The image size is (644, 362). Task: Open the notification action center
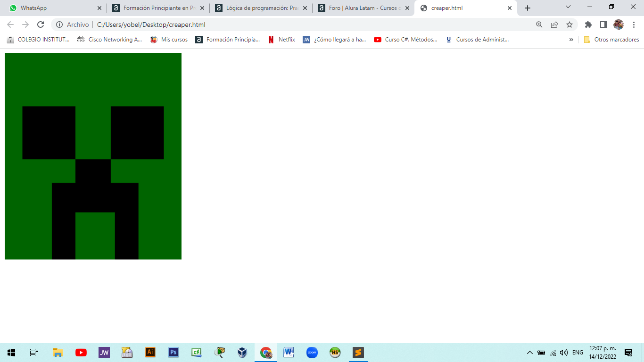(x=628, y=353)
